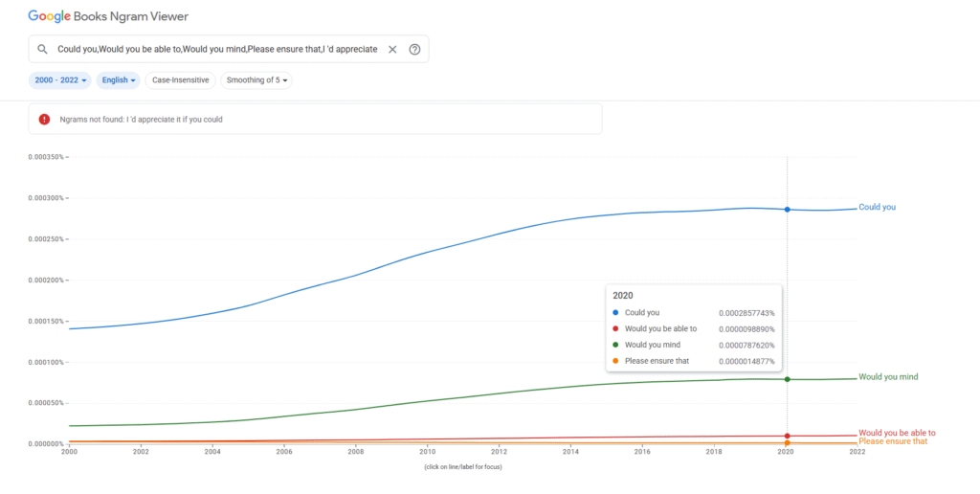Image resolution: width=980 pixels, height=494 pixels.
Task: Click the red error alert icon
Action: click(x=44, y=119)
